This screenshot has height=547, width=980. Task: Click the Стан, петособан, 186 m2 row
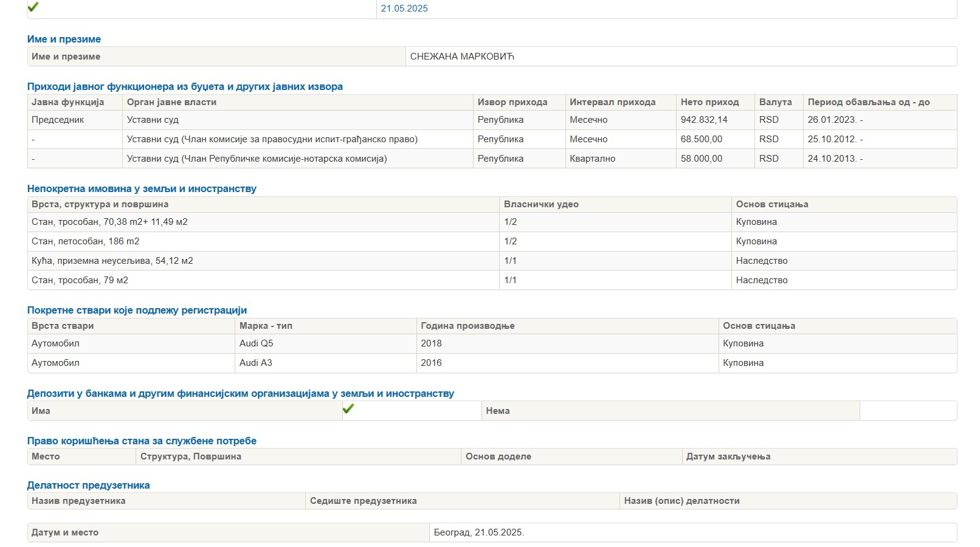[86, 241]
